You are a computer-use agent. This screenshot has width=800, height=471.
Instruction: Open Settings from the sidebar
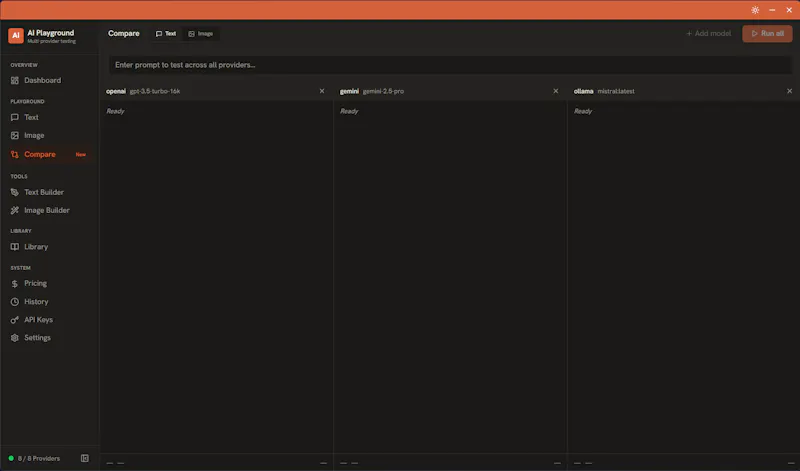tap(49, 338)
